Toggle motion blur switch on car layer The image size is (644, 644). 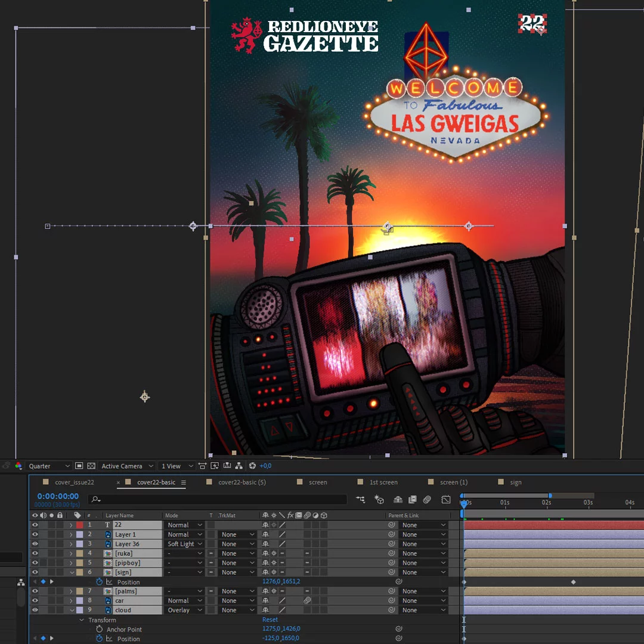coord(307,600)
